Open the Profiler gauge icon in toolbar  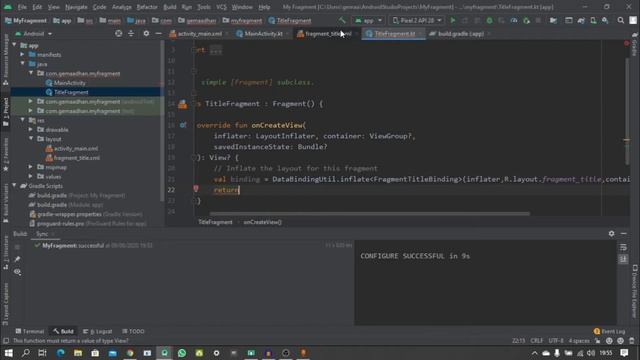pyautogui.click(x=514, y=20)
